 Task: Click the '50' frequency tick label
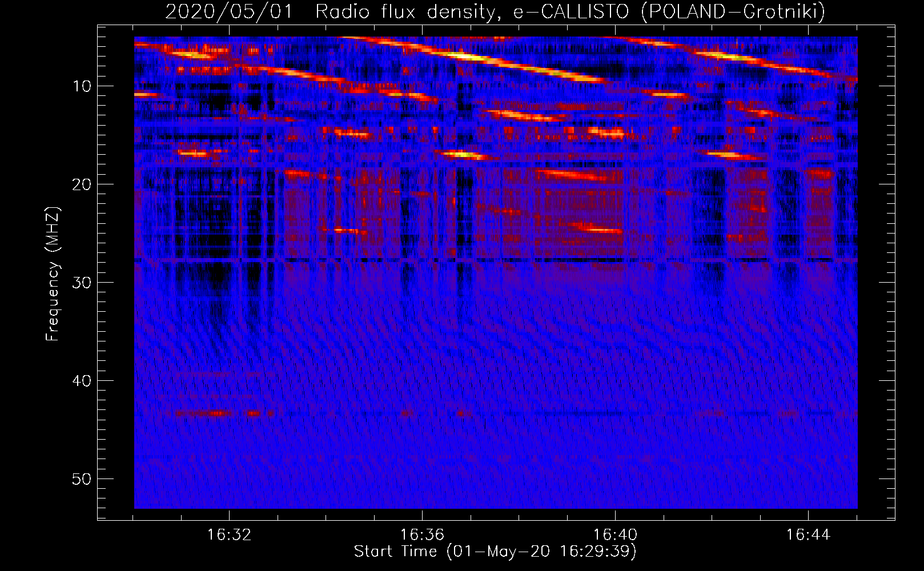[82, 479]
